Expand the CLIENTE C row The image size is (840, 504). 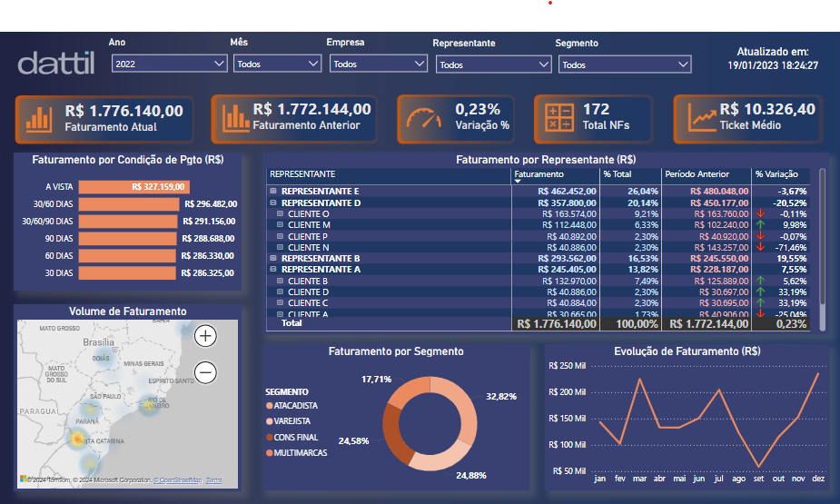(x=280, y=302)
